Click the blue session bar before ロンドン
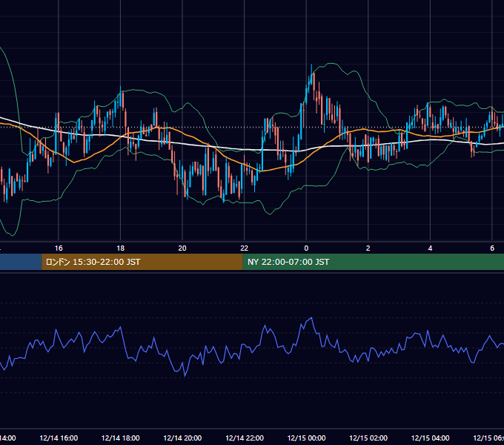This screenshot has height=445, width=504. (x=21, y=262)
